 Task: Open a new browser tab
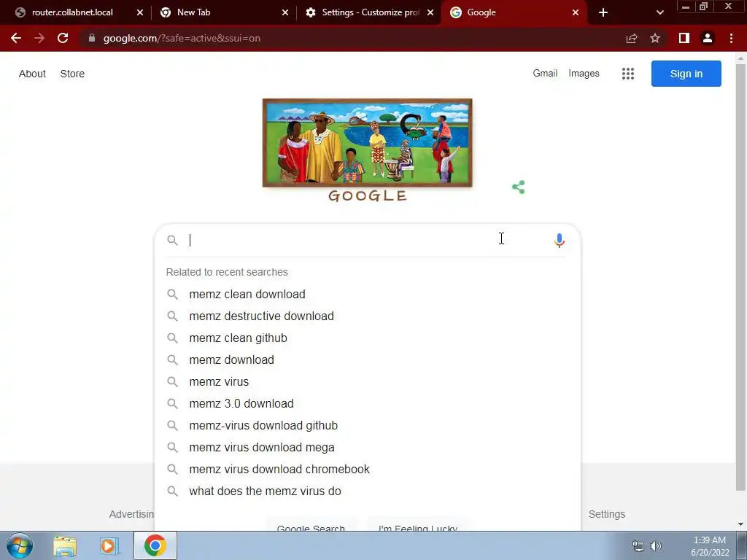click(603, 12)
